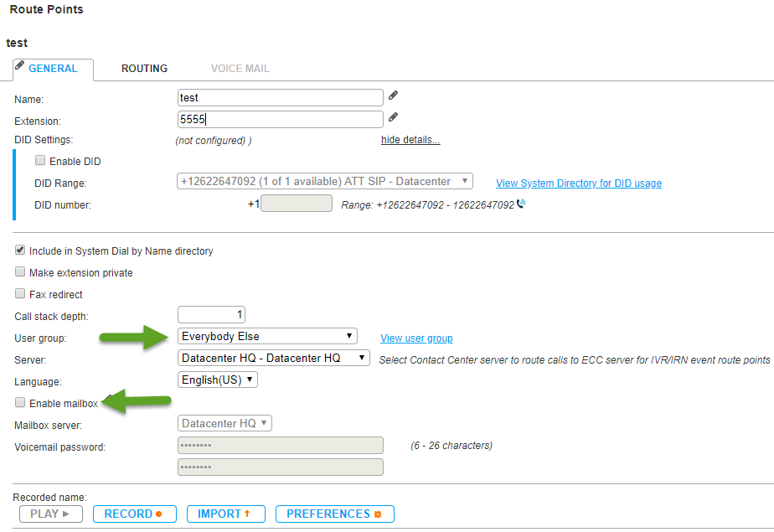
Task: Check Make extension private
Action: tap(20, 272)
